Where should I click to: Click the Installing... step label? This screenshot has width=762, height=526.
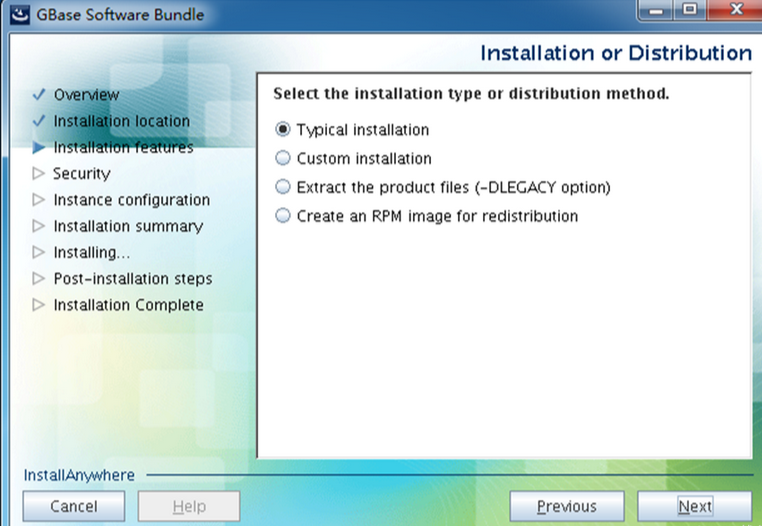click(x=92, y=252)
